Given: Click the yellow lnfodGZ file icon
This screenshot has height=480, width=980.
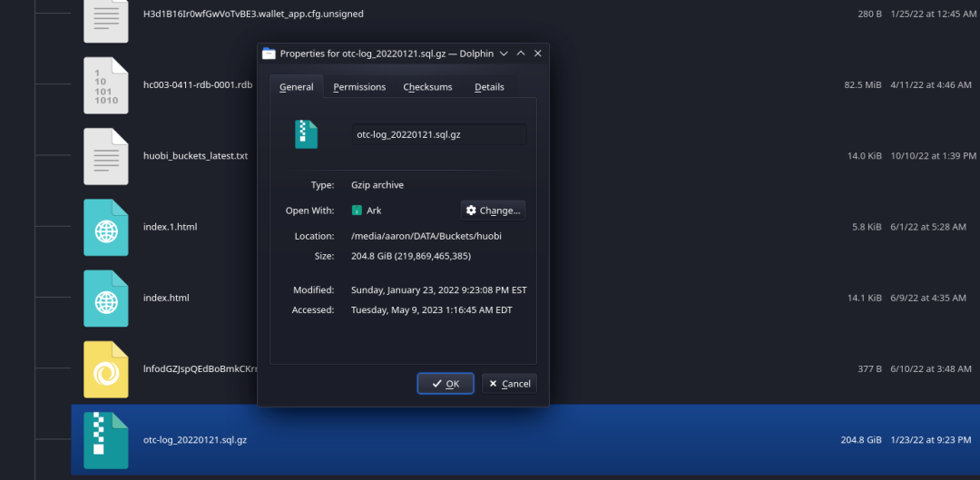Looking at the screenshot, I should 106,368.
